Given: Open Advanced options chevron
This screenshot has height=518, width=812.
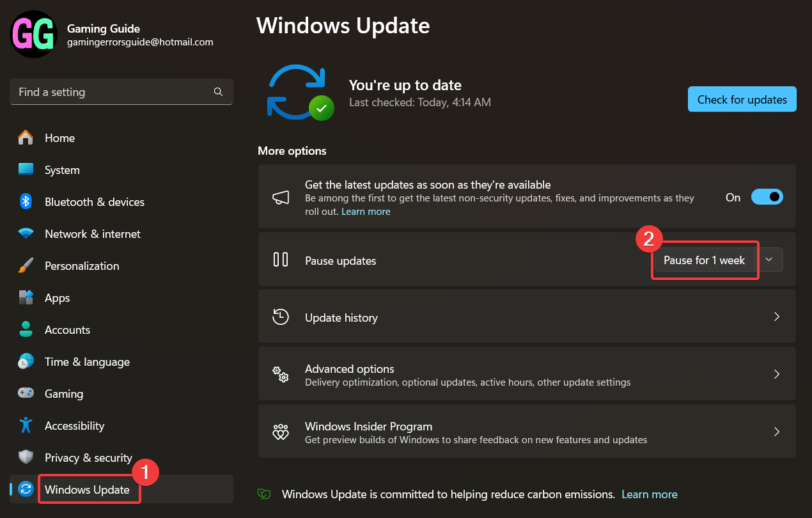Looking at the screenshot, I should pyautogui.click(x=777, y=374).
